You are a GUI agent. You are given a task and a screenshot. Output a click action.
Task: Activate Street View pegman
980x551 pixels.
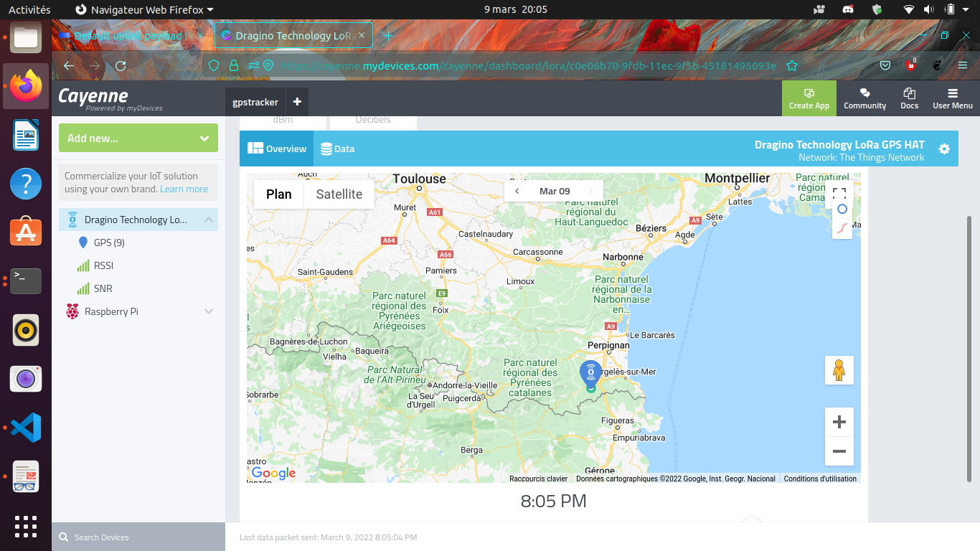[839, 370]
